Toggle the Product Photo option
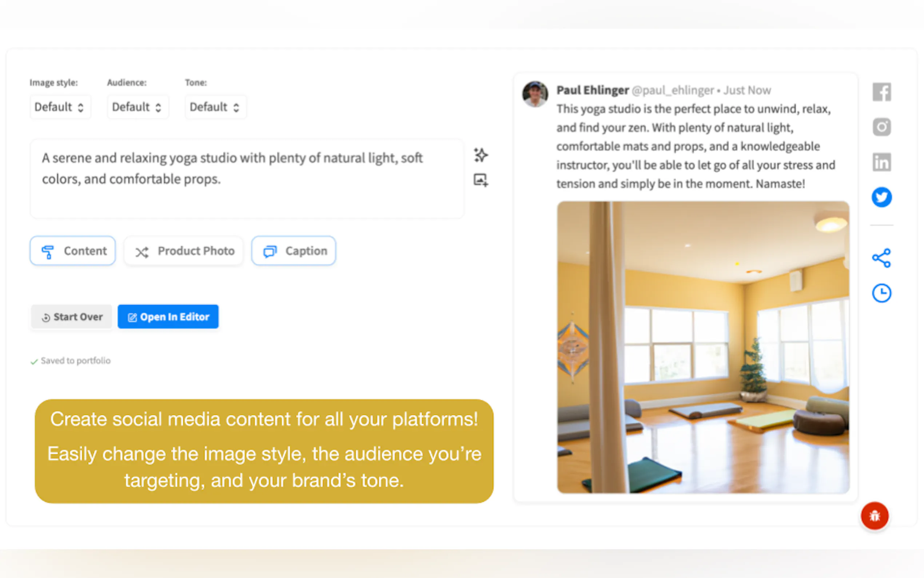924x578 pixels. tap(184, 251)
